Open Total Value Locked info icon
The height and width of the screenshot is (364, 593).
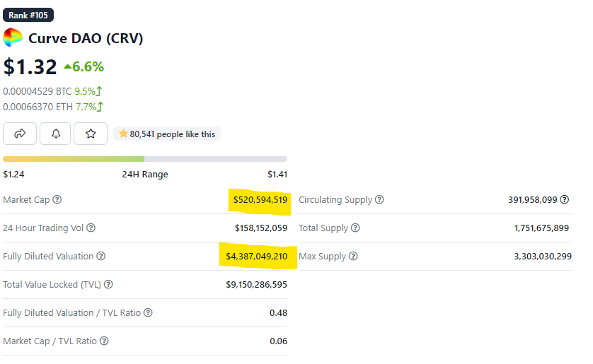pyautogui.click(x=108, y=284)
